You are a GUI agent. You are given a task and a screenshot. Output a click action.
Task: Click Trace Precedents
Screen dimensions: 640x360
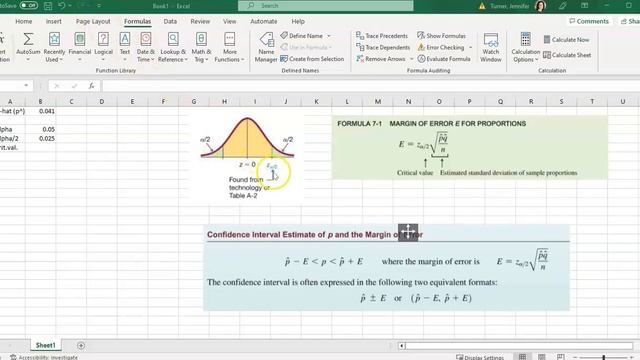point(382,36)
